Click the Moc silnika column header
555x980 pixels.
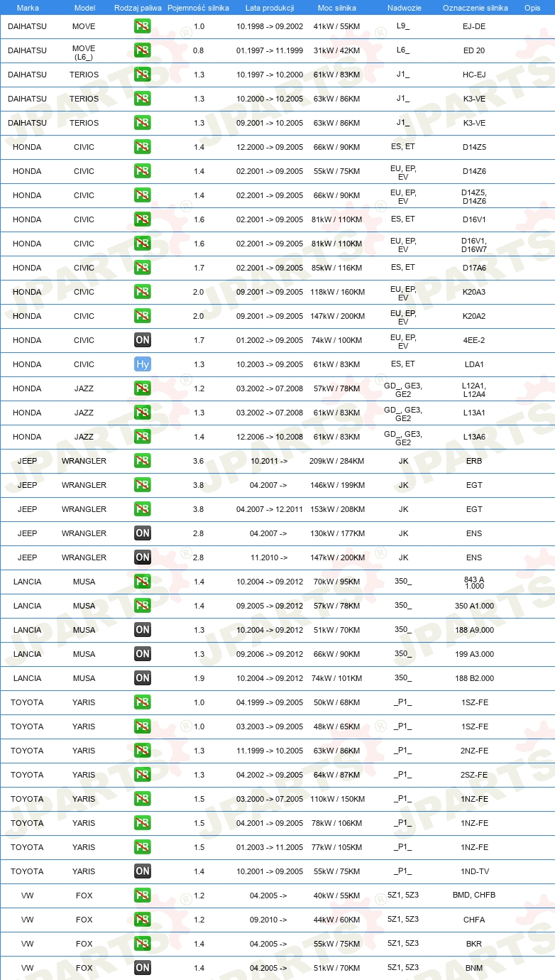[x=337, y=8]
